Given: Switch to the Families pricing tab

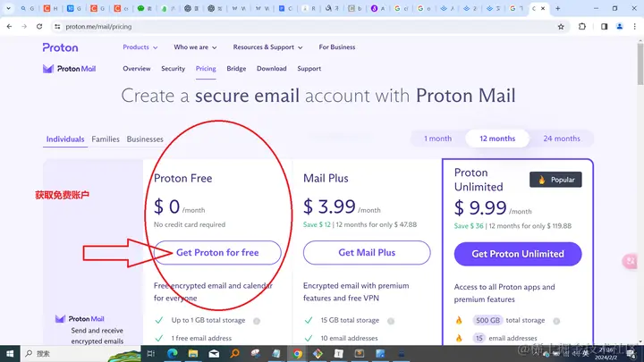Looking at the screenshot, I should tap(106, 139).
